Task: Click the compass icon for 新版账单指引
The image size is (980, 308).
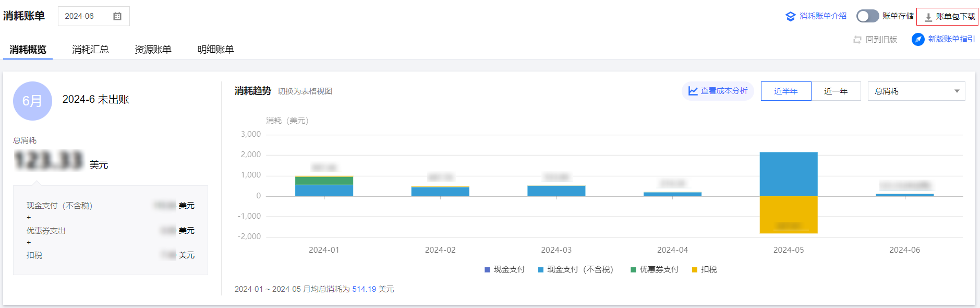Action: [x=918, y=39]
